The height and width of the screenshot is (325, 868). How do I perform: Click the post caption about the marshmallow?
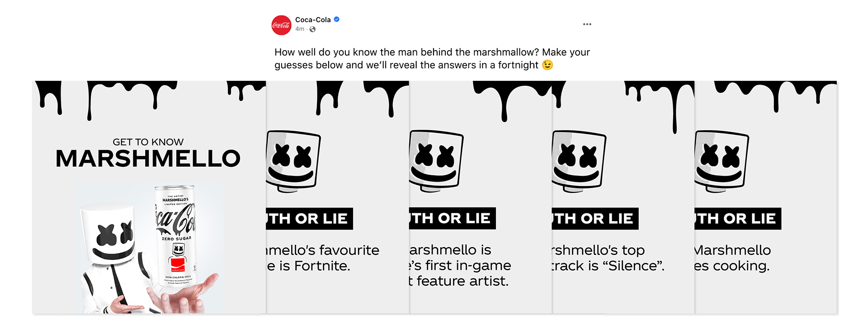click(432, 59)
